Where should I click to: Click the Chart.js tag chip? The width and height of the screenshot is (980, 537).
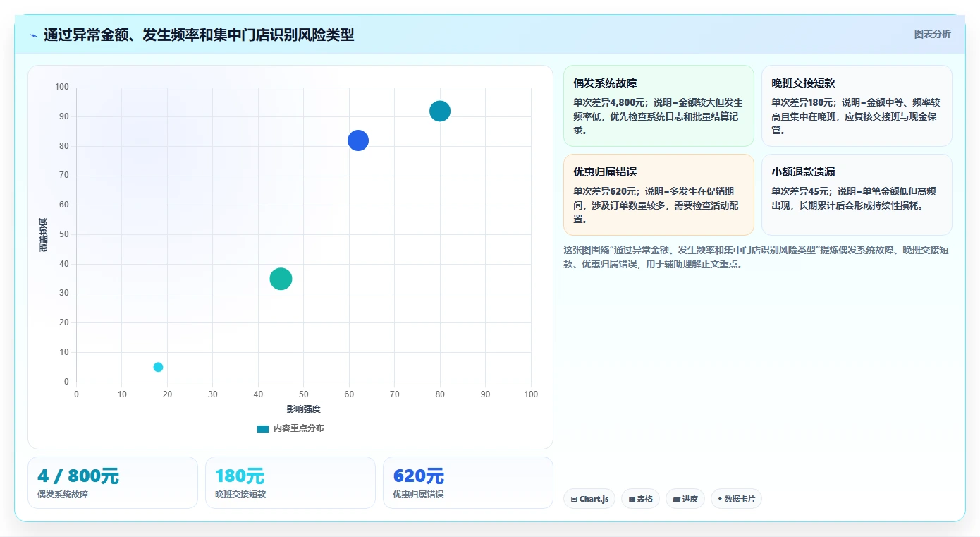click(589, 499)
